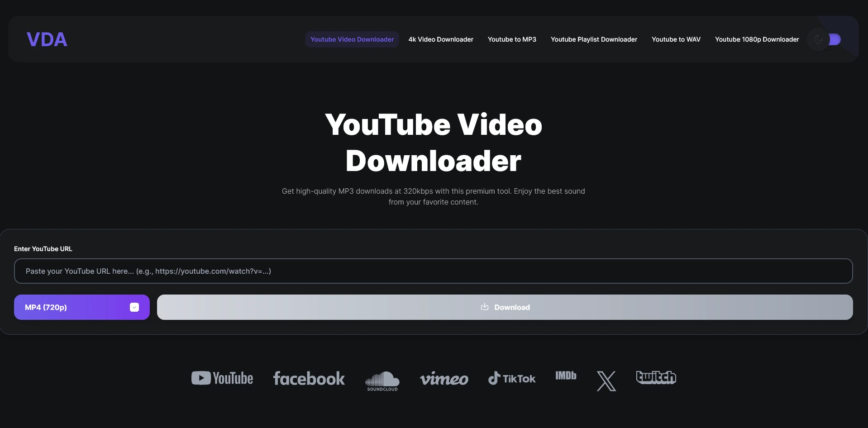The height and width of the screenshot is (428, 868).
Task: Toggle the dark mode switch
Action: coord(834,39)
